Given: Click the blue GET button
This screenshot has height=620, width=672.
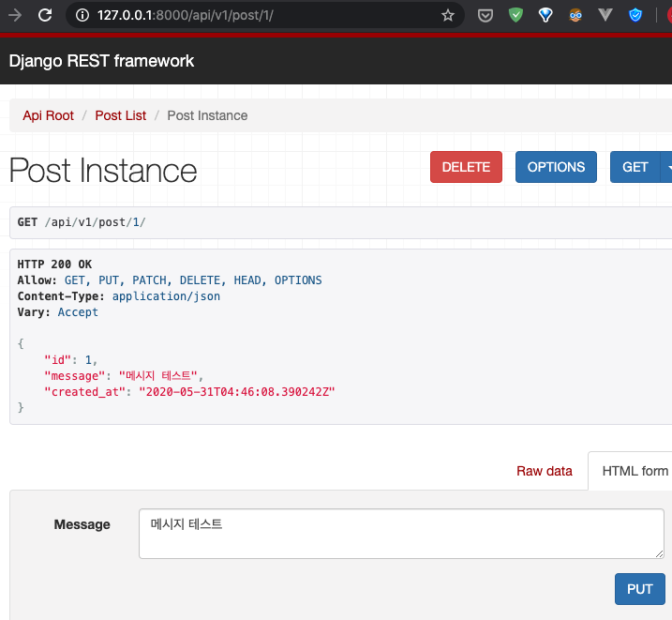Looking at the screenshot, I should pos(635,167).
